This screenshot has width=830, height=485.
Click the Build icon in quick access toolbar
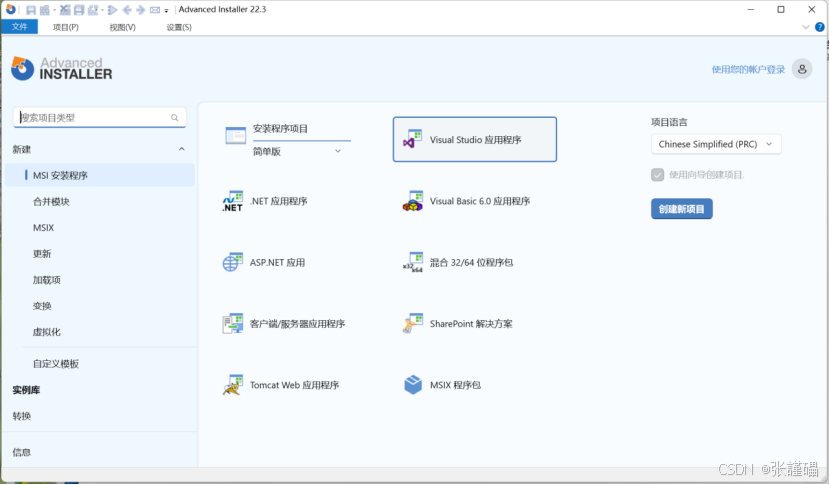[44, 10]
